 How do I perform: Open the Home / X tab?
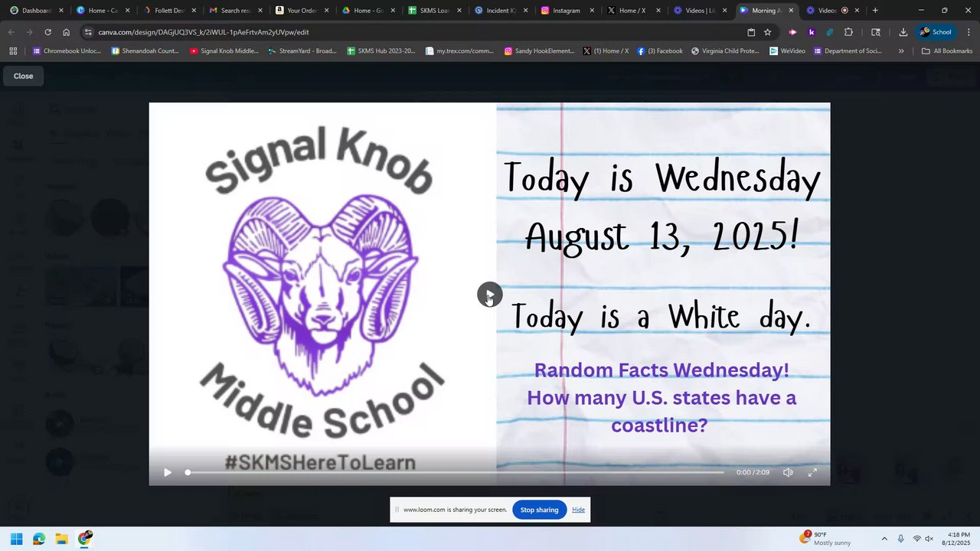pyautogui.click(x=632, y=11)
